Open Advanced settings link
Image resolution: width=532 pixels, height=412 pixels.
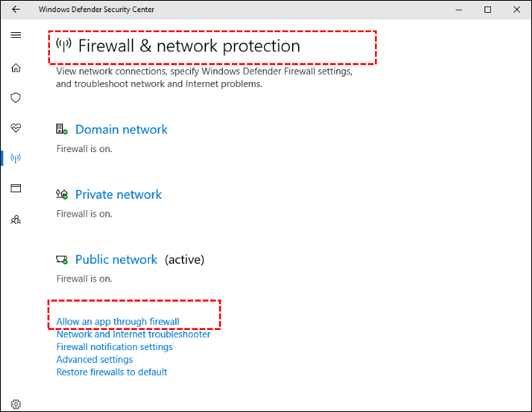click(x=94, y=360)
